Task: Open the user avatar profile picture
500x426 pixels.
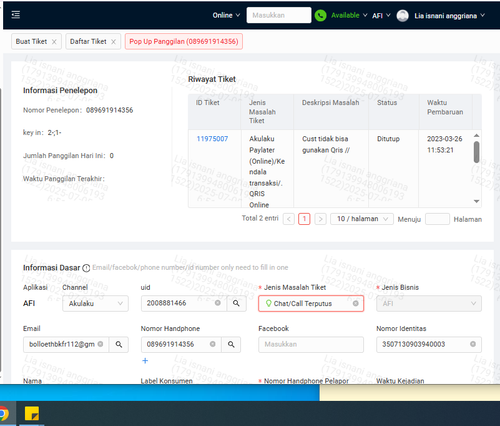Action: coord(402,16)
